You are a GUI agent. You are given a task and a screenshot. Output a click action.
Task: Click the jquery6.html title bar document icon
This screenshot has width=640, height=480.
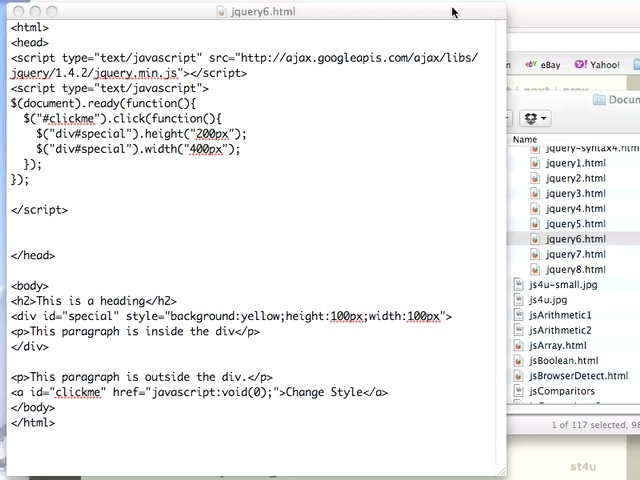coord(223,12)
